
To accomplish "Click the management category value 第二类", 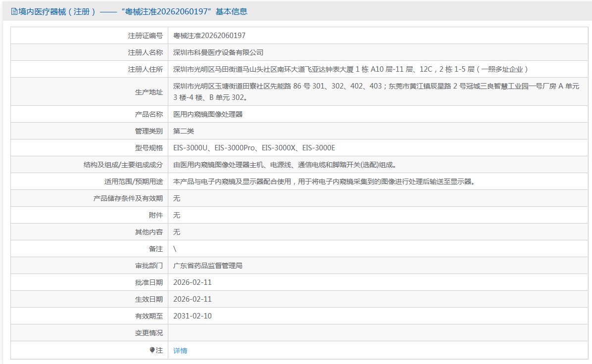I will [x=184, y=131].
